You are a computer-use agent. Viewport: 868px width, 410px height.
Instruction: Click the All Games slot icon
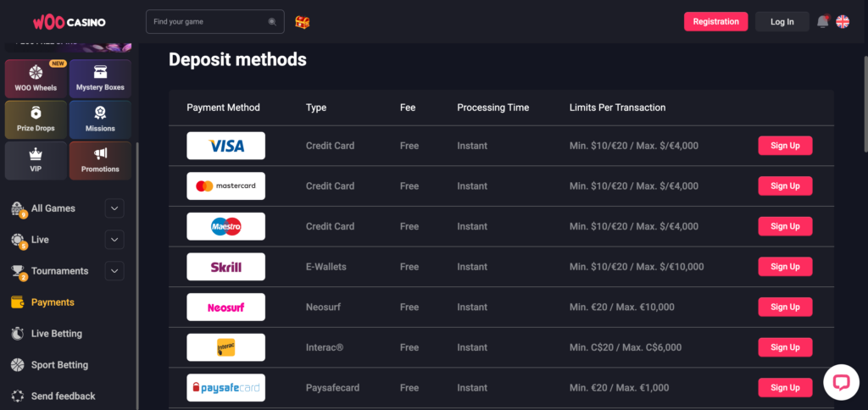click(18, 208)
